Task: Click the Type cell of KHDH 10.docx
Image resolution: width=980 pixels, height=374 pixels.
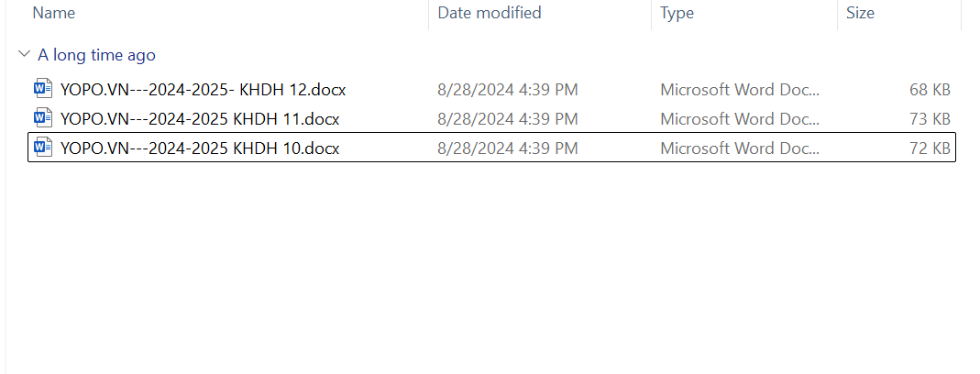Action: click(x=740, y=148)
